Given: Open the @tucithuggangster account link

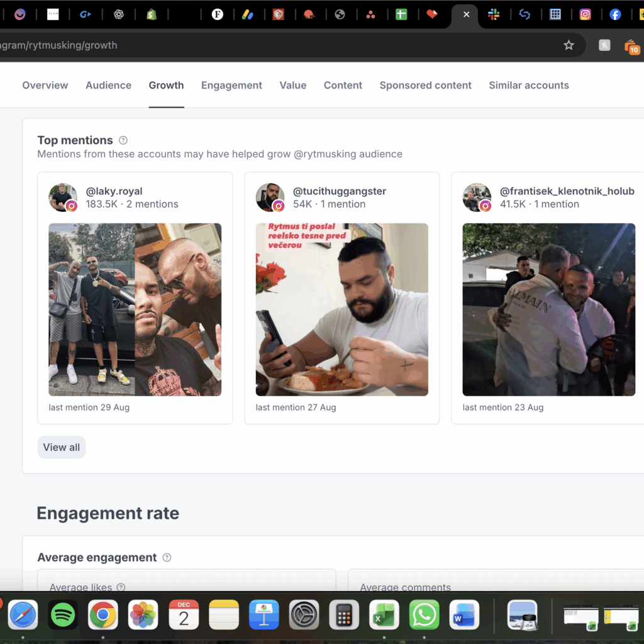Looking at the screenshot, I should (x=339, y=191).
